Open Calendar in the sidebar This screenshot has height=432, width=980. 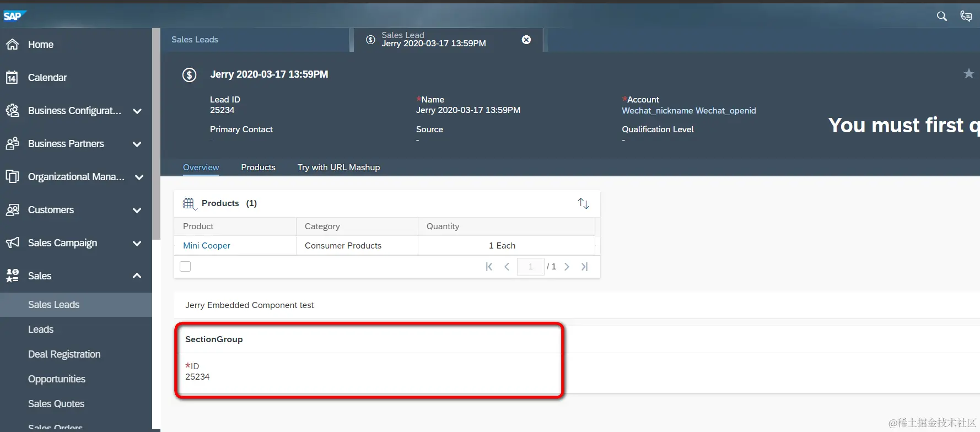(47, 78)
